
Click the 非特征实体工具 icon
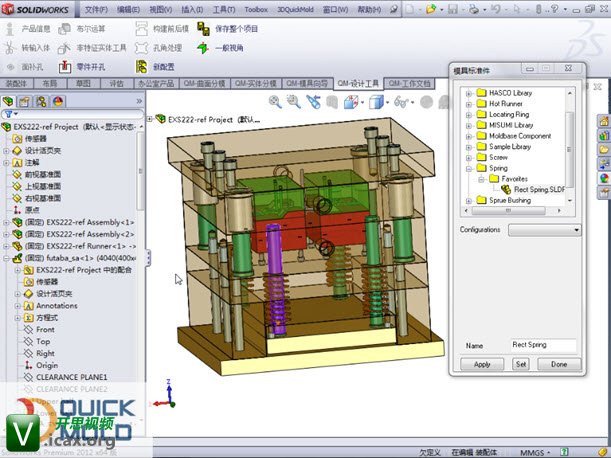tap(64, 48)
